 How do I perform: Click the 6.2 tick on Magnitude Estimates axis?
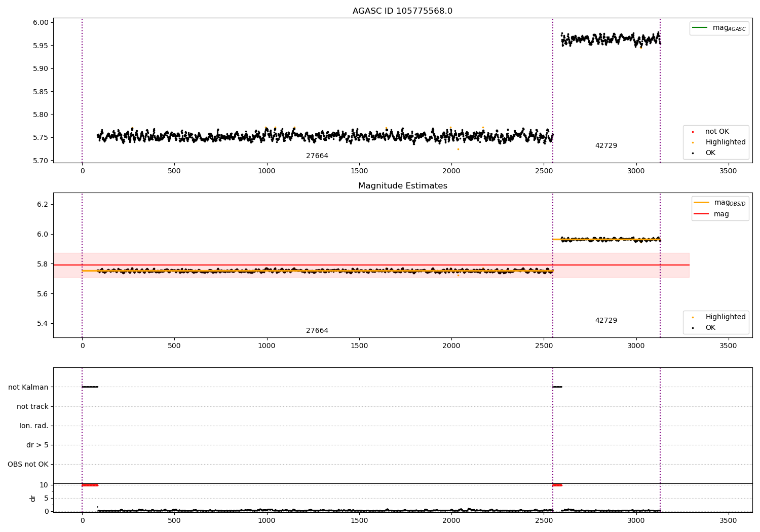tap(43, 204)
